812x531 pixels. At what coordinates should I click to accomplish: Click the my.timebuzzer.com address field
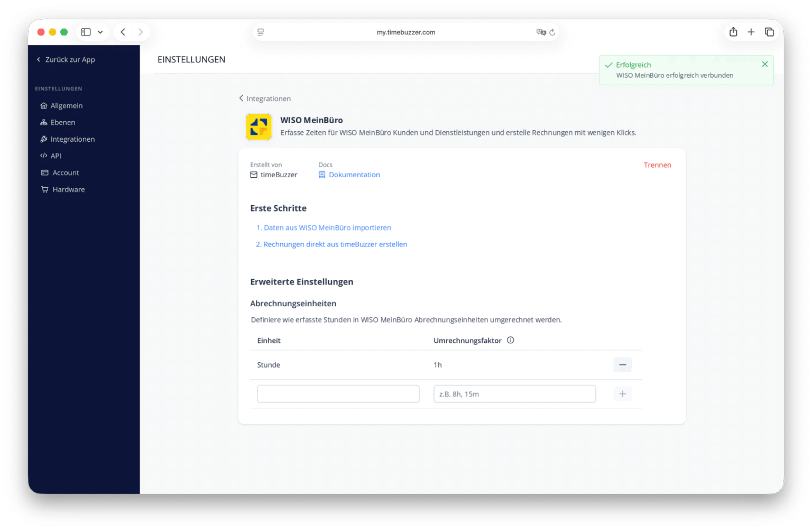pos(406,32)
